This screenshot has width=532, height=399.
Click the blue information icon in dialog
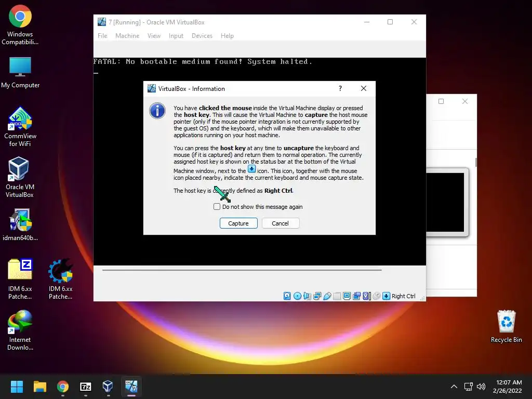pyautogui.click(x=157, y=111)
